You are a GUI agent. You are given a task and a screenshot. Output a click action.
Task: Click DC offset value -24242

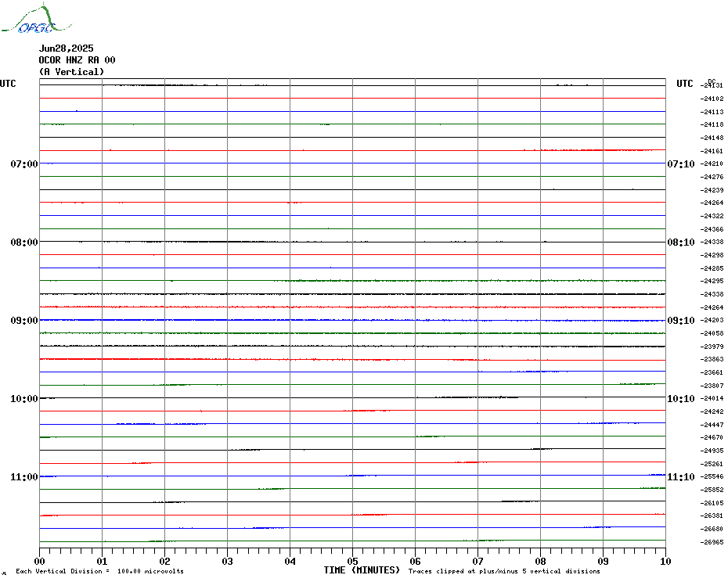tap(712, 411)
